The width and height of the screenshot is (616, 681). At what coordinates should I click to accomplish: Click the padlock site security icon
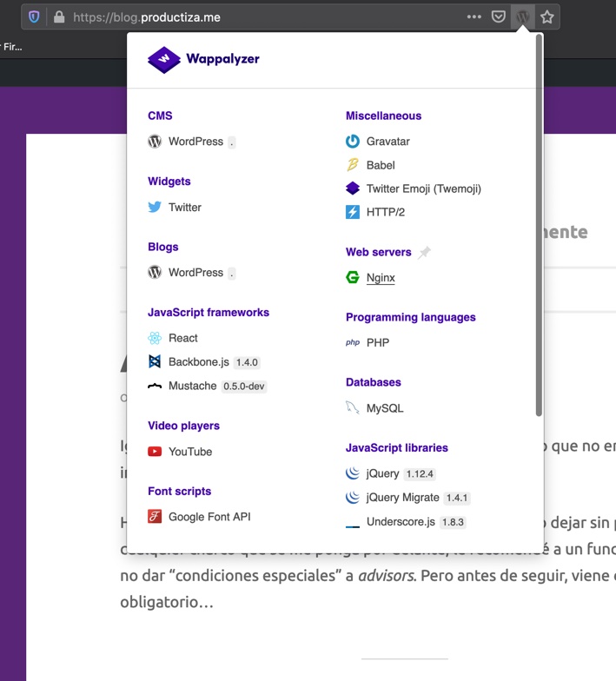pos(59,17)
